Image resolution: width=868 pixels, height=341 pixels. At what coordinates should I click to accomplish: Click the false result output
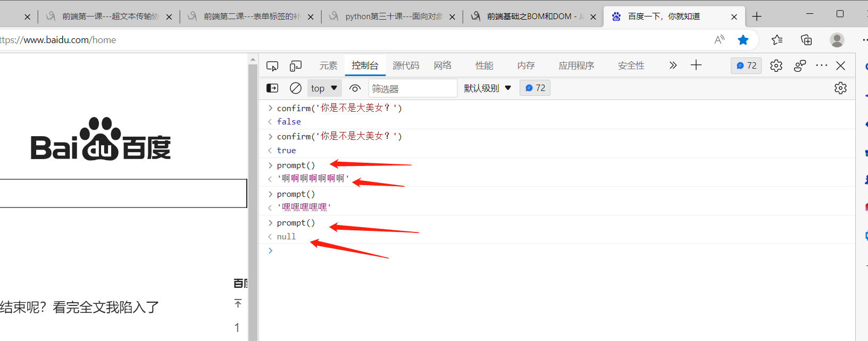tap(289, 122)
